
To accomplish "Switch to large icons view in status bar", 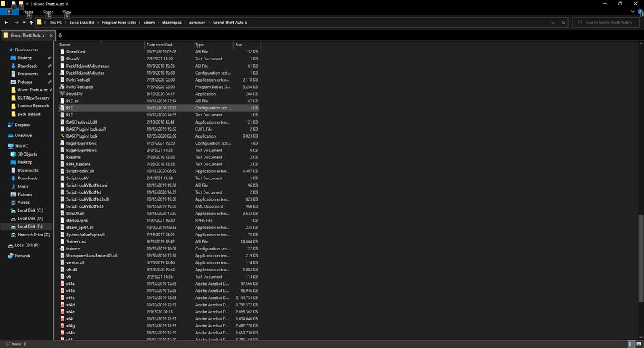I will pyautogui.click(x=639, y=344).
